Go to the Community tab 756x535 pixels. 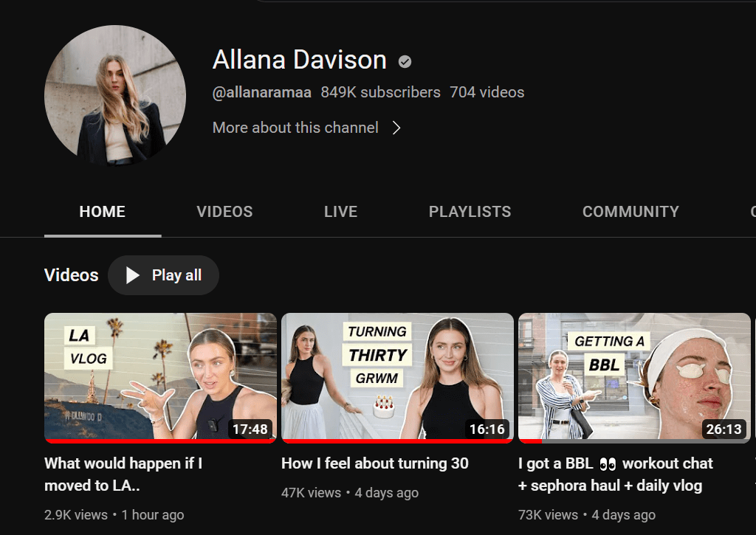630,212
